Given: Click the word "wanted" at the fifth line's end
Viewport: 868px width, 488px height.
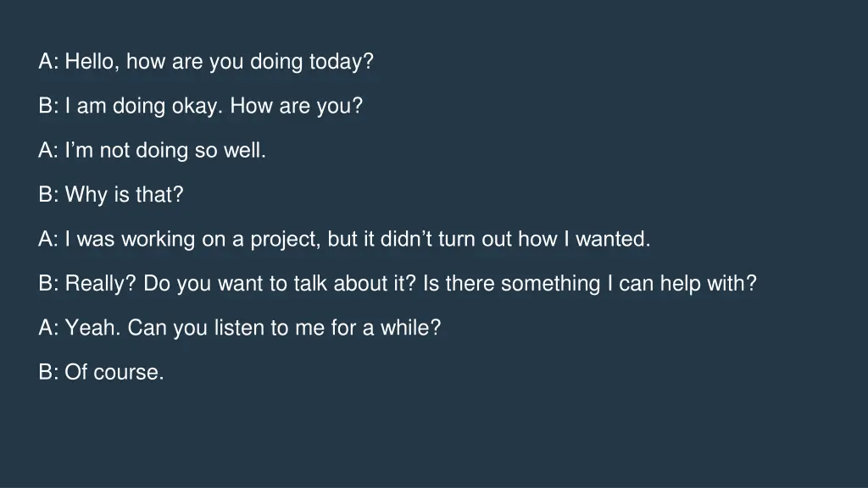Looking at the screenshot, I should pyautogui.click(x=610, y=239).
